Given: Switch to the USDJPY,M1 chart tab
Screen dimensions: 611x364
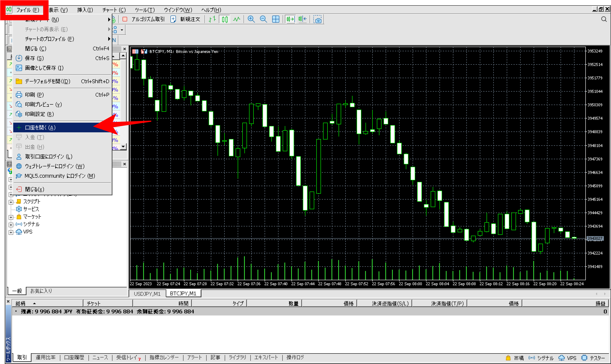Looking at the screenshot, I should (147, 294).
